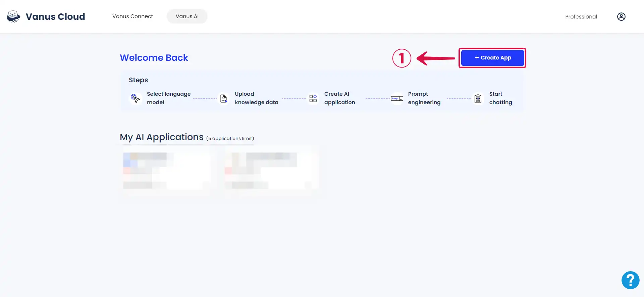Click the Start chatting clipboard icon

click(x=478, y=98)
